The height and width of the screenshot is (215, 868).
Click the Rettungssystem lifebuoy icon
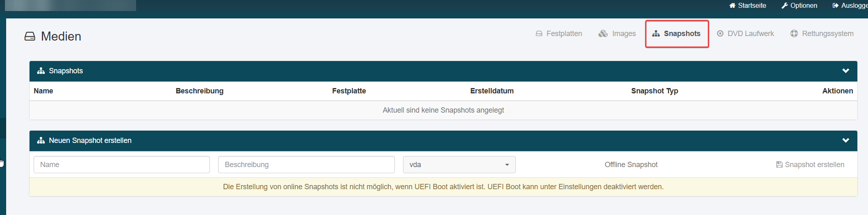coord(794,34)
